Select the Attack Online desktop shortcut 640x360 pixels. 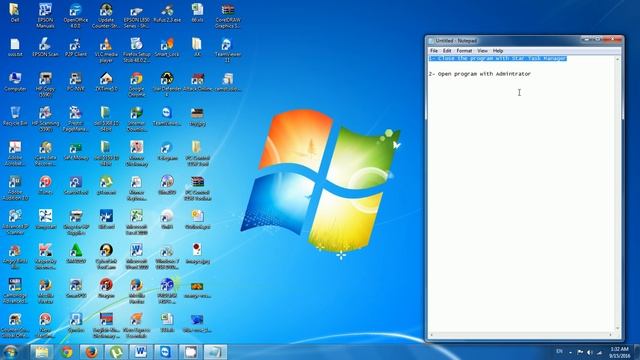coord(198,82)
